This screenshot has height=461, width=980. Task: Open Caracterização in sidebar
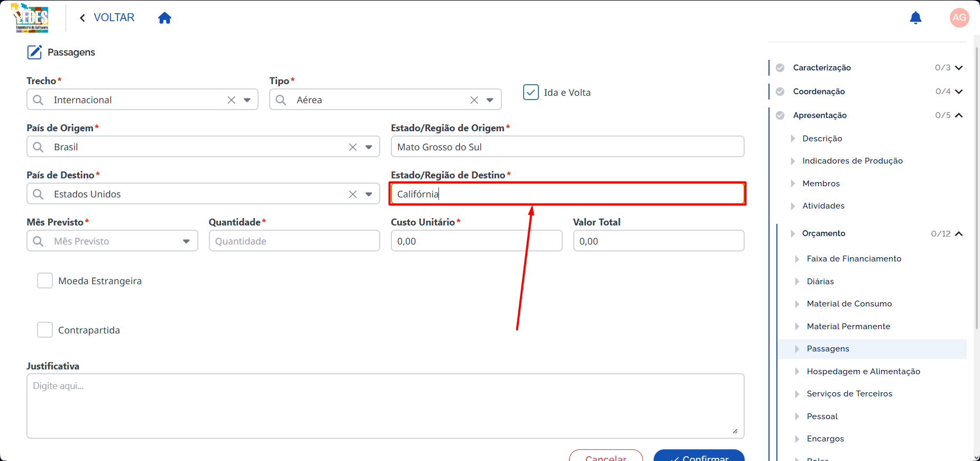[822, 68]
